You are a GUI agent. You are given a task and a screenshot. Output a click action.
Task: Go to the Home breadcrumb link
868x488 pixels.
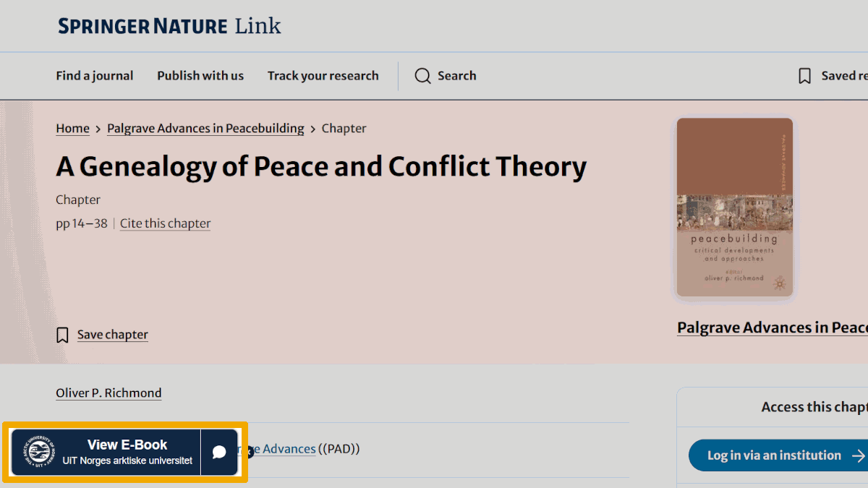pyautogui.click(x=72, y=129)
